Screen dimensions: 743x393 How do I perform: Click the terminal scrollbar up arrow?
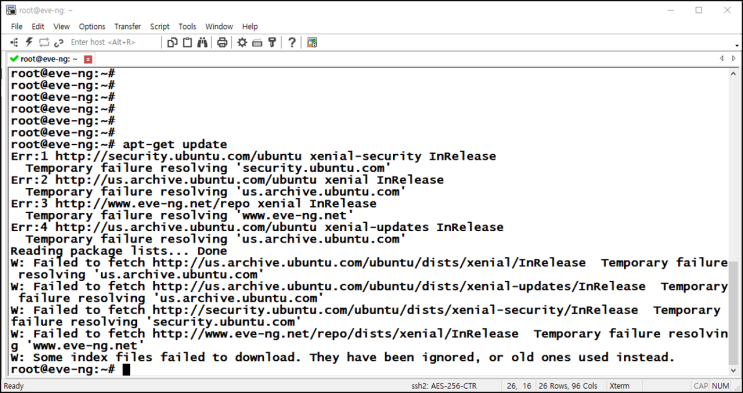click(x=734, y=73)
